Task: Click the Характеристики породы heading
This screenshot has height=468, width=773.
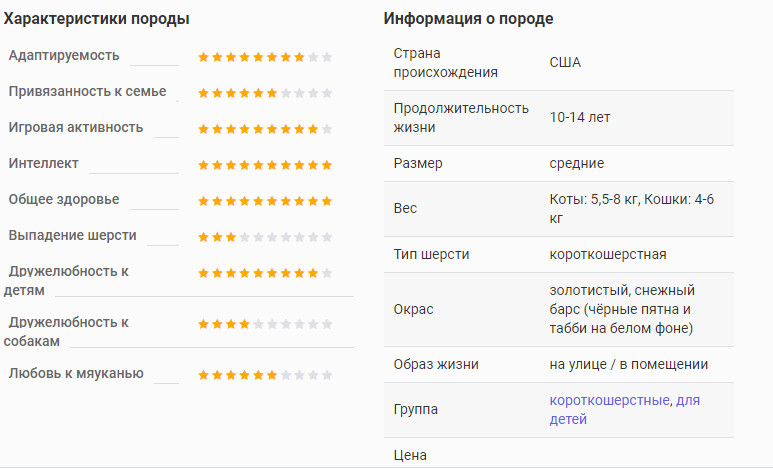Action: (x=97, y=19)
